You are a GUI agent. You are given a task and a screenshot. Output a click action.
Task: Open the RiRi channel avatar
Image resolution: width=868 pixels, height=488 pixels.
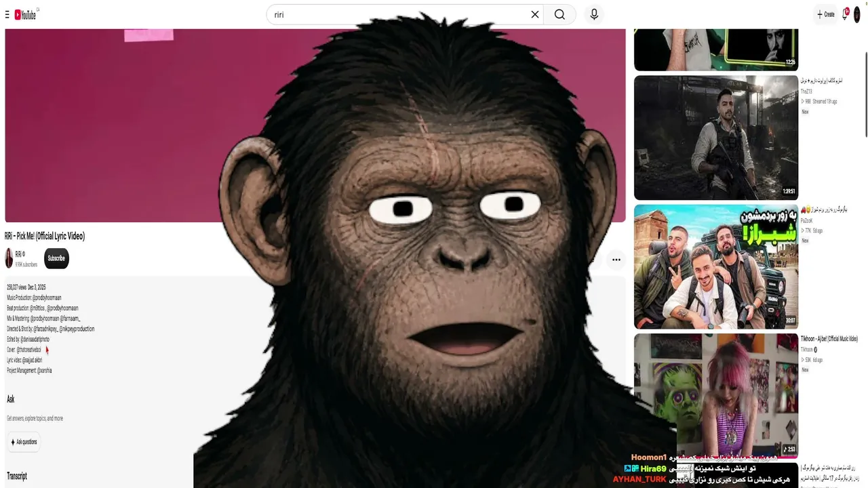9,258
